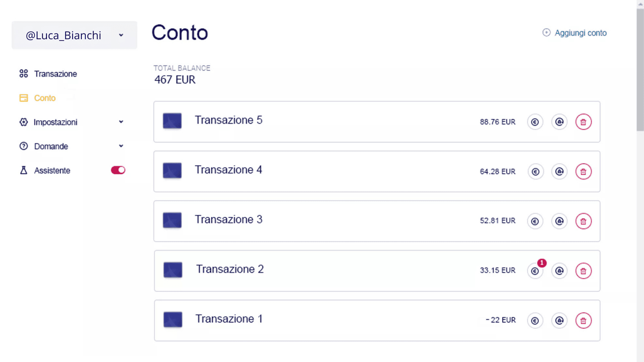Delete Transazione 1 with trash icon
The height and width of the screenshot is (362, 644).
(583, 320)
